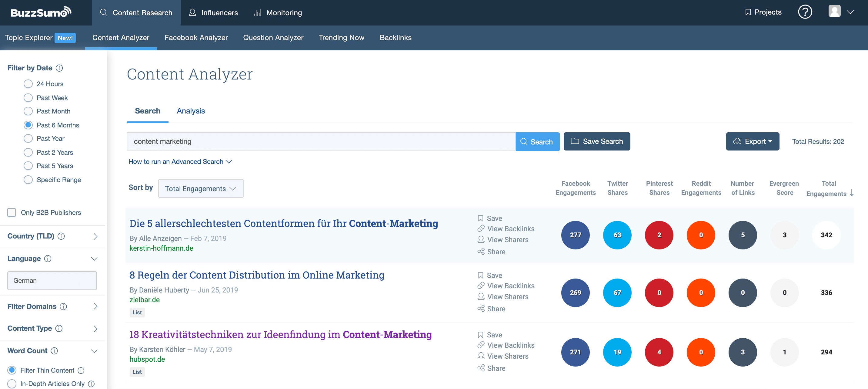Open the help question mark icon
Screen dimensions: 868x389
[805, 12]
